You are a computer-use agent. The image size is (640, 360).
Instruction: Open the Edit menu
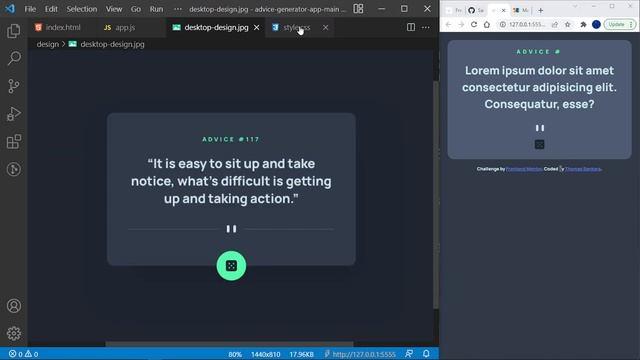tap(51, 9)
